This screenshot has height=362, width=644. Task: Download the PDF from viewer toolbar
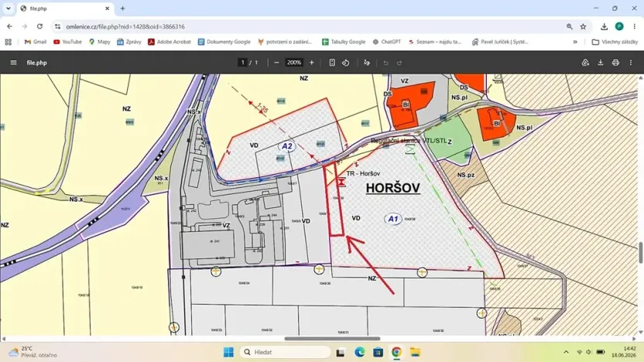(x=601, y=63)
